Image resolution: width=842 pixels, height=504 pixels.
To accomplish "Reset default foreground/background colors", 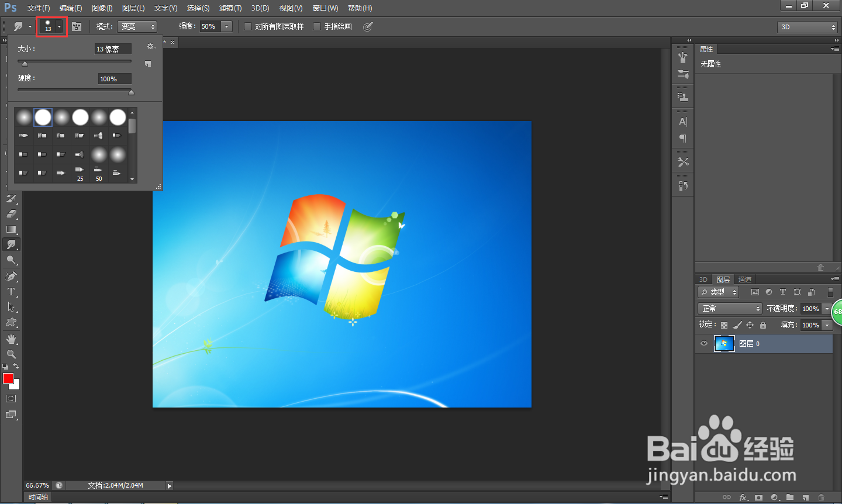I will pyautogui.click(x=5, y=367).
